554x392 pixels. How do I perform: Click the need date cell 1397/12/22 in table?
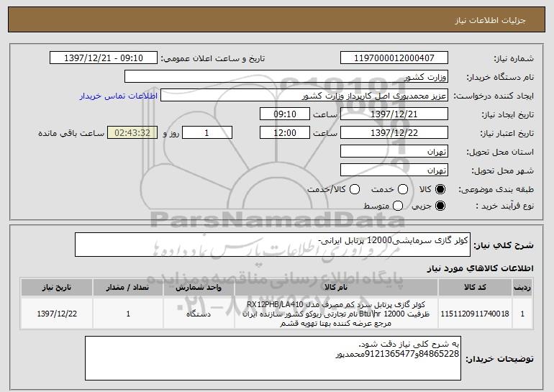57,314
